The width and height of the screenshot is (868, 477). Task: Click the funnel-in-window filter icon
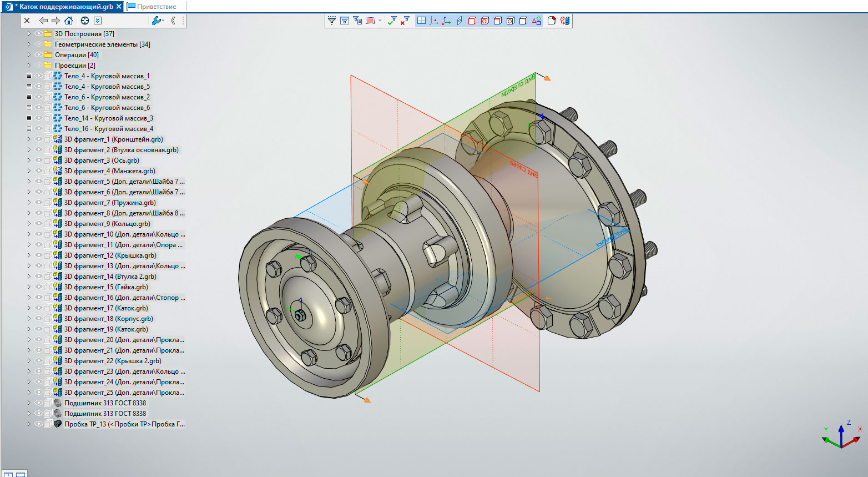[x=345, y=21]
